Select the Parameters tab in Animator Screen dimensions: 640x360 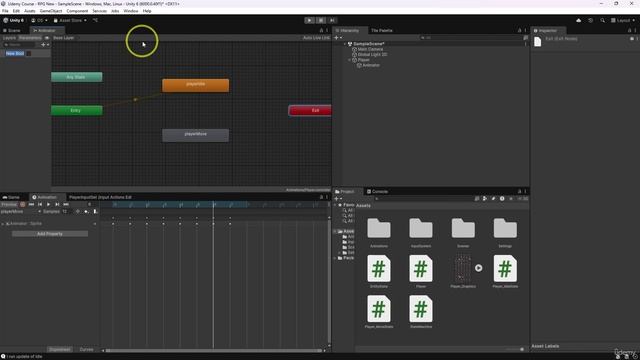tap(30, 38)
